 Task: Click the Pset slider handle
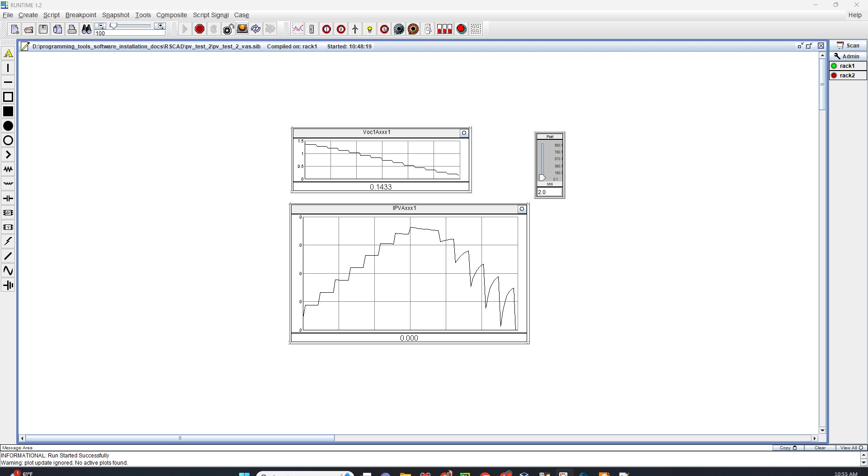point(542,178)
